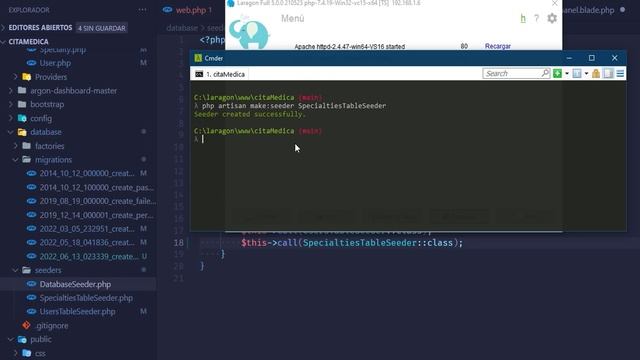
Task: Open the .gitignore file
Action: [52, 326]
